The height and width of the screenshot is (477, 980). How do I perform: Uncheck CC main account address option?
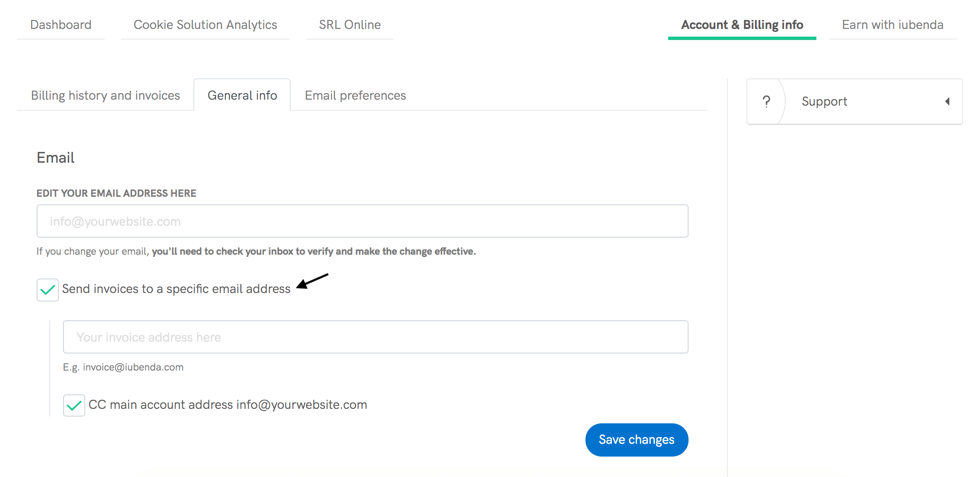[x=74, y=405]
